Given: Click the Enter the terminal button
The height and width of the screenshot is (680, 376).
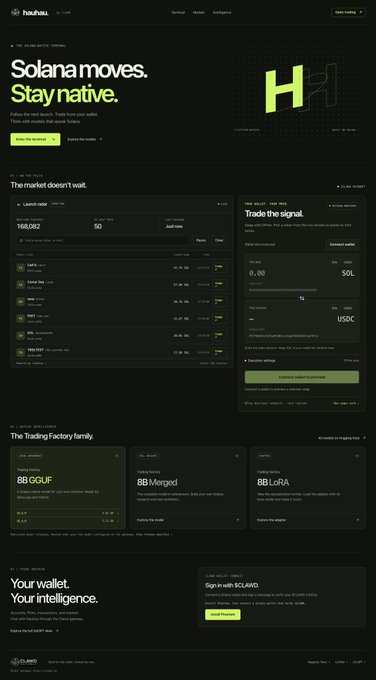Looking at the screenshot, I should (35, 139).
